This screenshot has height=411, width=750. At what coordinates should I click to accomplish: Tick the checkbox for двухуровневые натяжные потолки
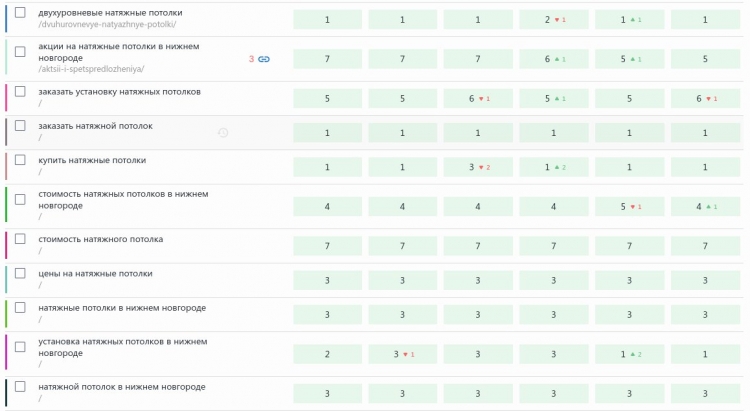click(20, 12)
